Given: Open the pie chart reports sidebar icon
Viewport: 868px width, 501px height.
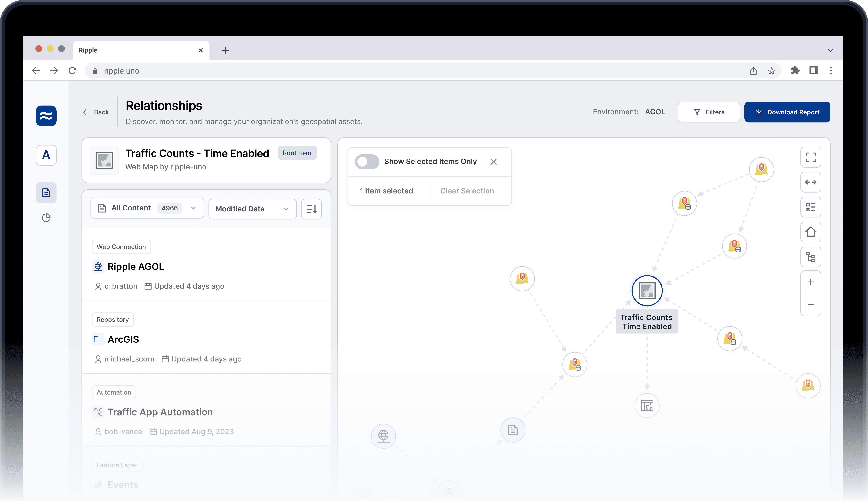Looking at the screenshot, I should (x=46, y=218).
